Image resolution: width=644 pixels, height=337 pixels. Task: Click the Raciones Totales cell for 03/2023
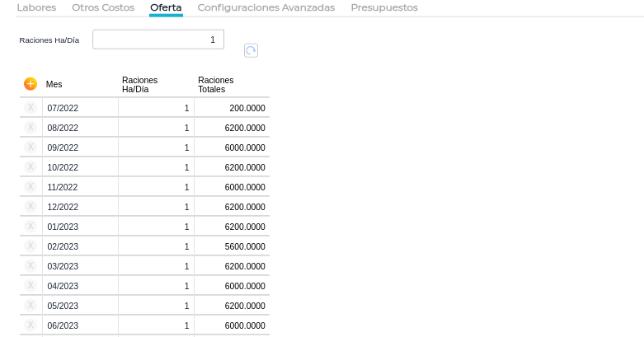232,266
